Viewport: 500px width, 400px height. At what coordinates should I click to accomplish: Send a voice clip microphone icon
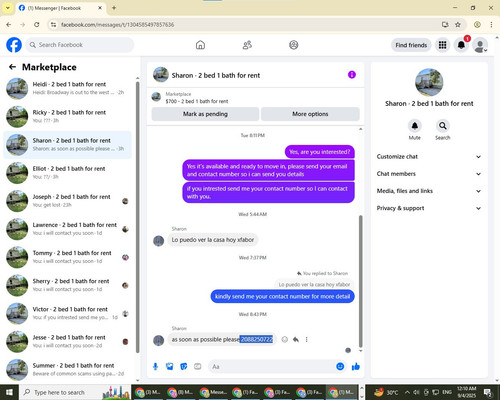tap(155, 367)
